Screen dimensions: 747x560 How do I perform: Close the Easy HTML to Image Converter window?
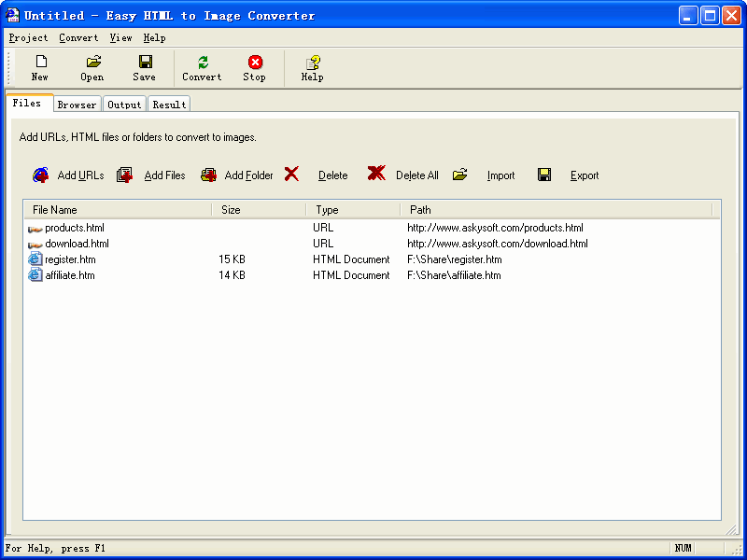[731, 15]
